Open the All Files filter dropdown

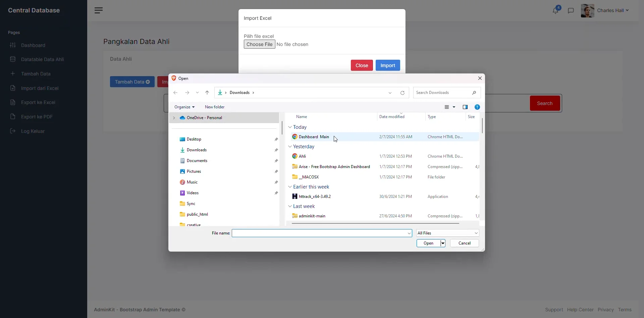coord(447,233)
